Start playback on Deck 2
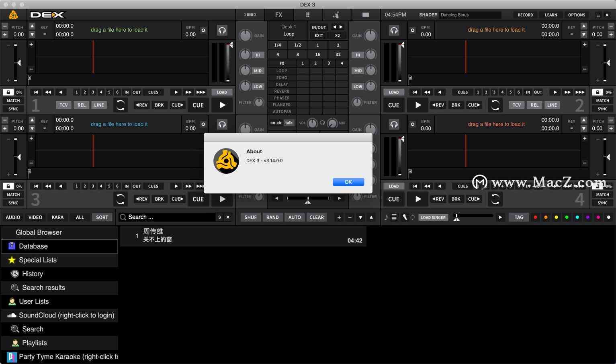Screen dimensions: 616x364 click(418, 105)
